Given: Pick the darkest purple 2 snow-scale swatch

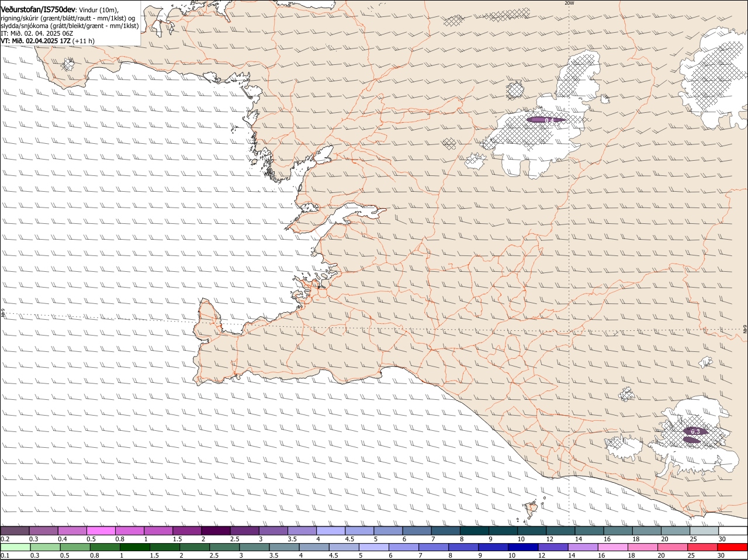Looking at the screenshot, I should pyautogui.click(x=216, y=531).
